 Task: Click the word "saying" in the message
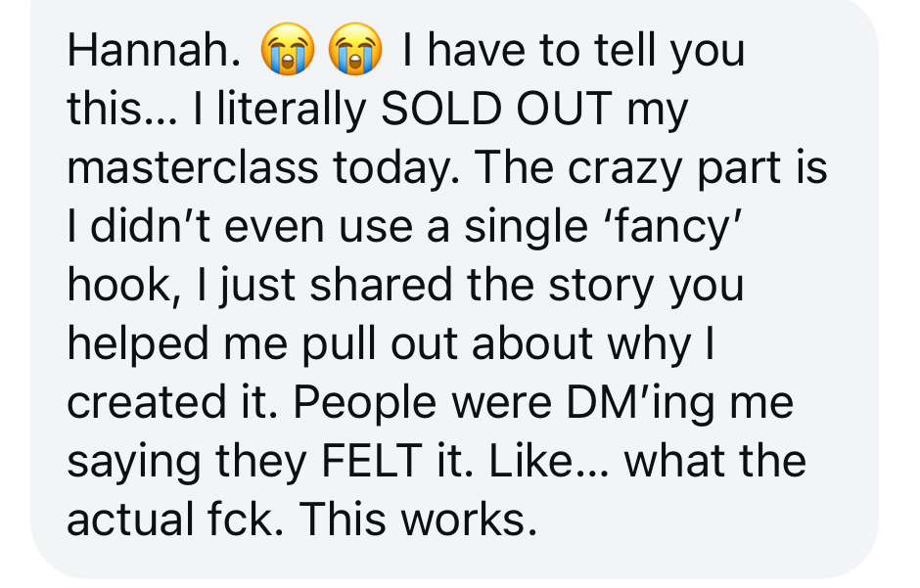(127, 460)
